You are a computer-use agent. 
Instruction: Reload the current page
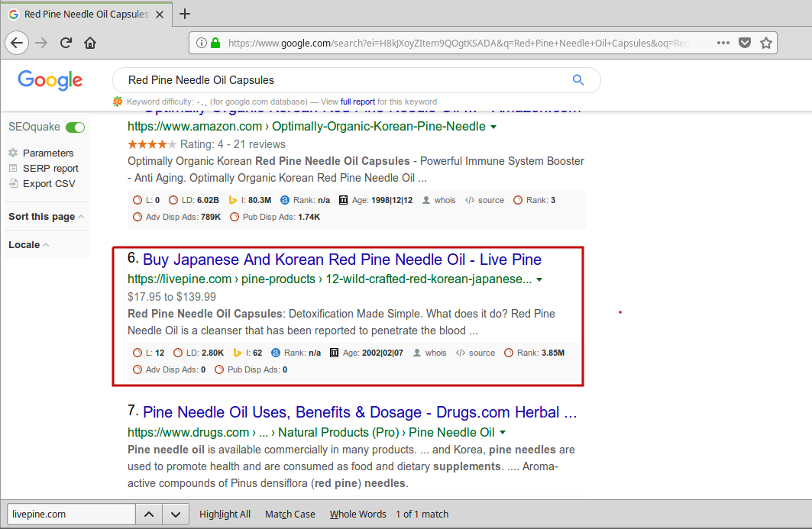pyautogui.click(x=66, y=43)
